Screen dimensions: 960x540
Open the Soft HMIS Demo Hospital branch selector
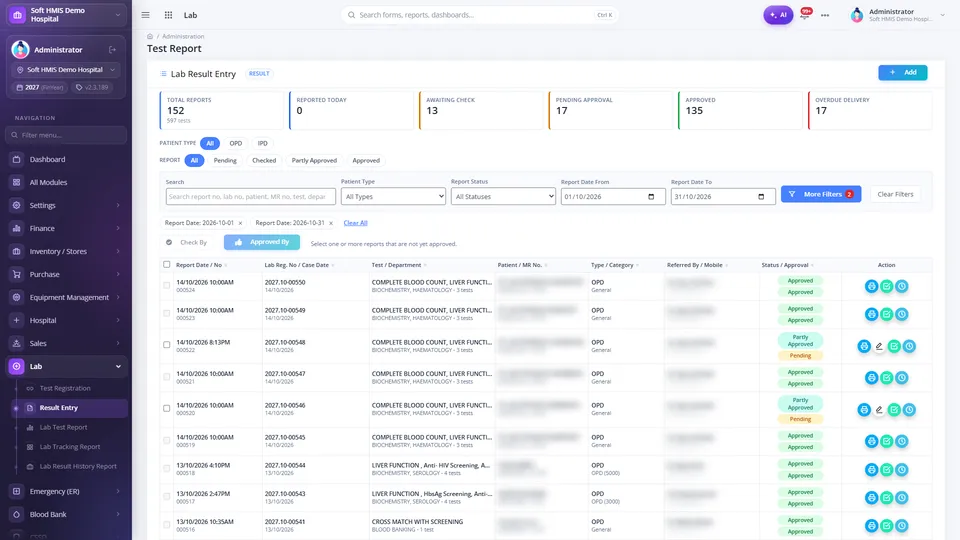(66, 70)
